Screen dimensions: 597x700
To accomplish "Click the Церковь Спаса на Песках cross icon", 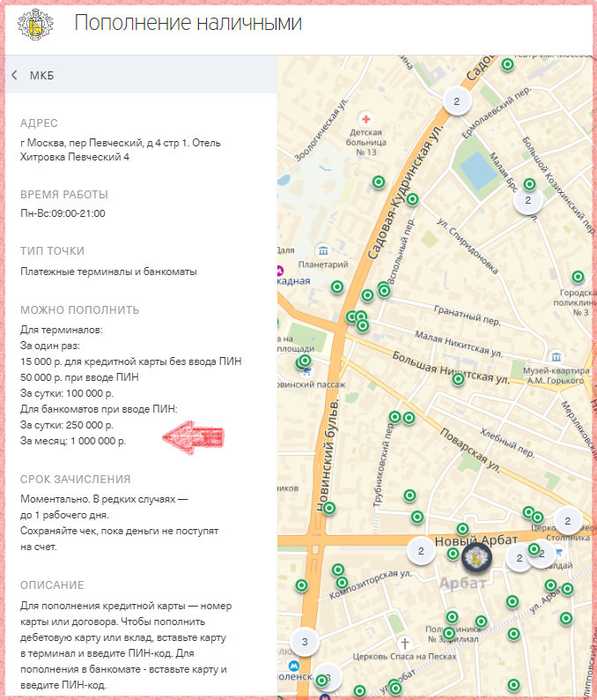I will pos(405,643).
